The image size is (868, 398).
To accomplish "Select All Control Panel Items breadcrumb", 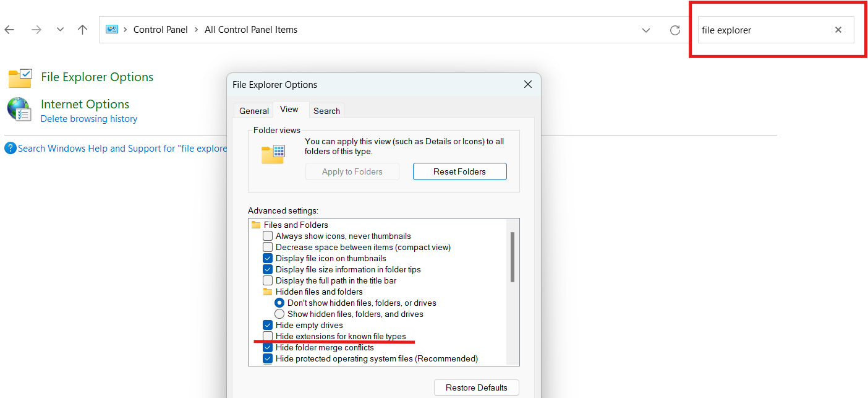I will 251,30.
